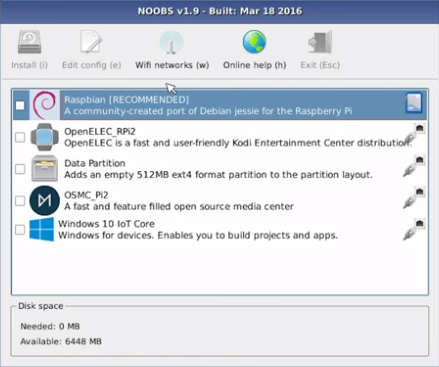
Task: Select the OSMC_Pi2 entry description
Action: pos(179,207)
